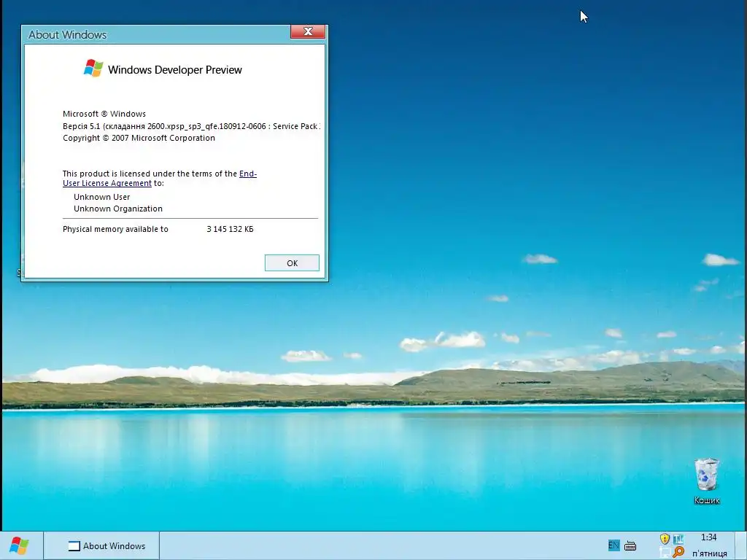
Task: Click the 'Unknown Organization' text
Action: [118, 209]
